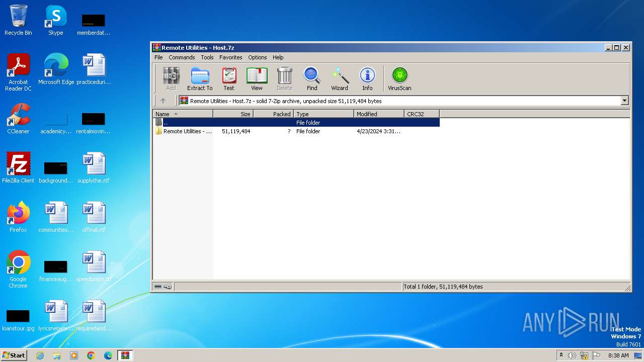Select the parent folder '..' row
The image size is (644, 362).
click(296, 123)
